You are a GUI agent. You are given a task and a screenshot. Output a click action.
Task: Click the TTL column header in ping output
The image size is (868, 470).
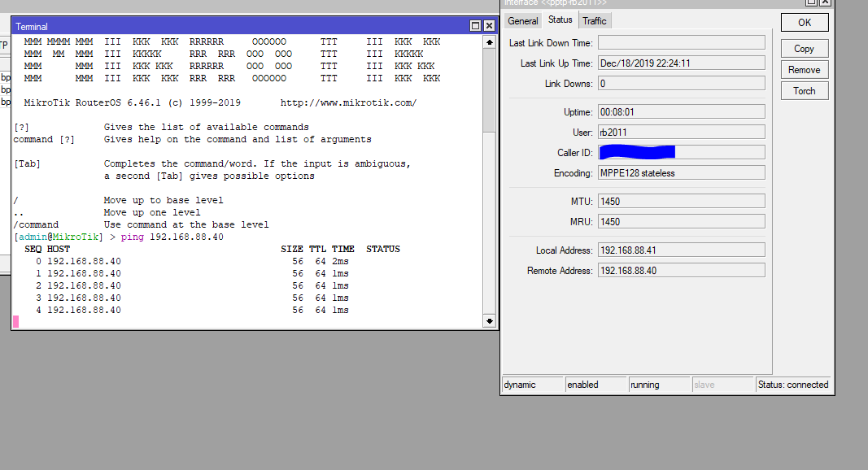coord(317,249)
